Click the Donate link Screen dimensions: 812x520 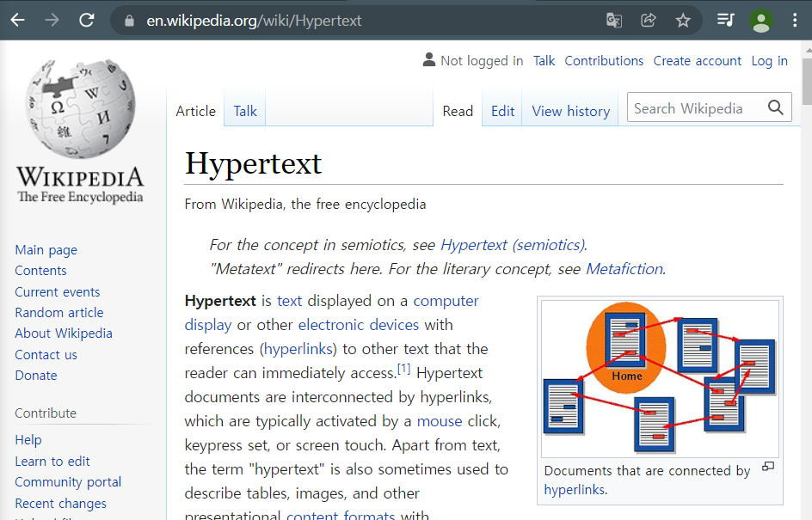coord(36,375)
